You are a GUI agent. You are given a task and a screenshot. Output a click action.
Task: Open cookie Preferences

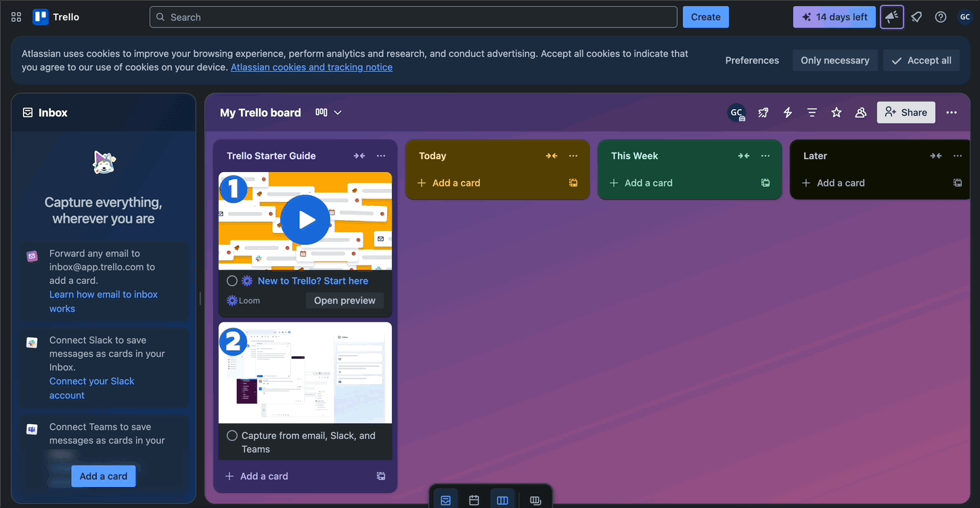point(752,60)
